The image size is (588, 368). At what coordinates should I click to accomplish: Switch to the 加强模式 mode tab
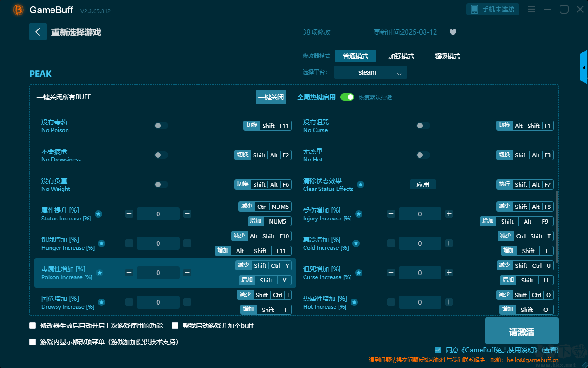pos(401,56)
